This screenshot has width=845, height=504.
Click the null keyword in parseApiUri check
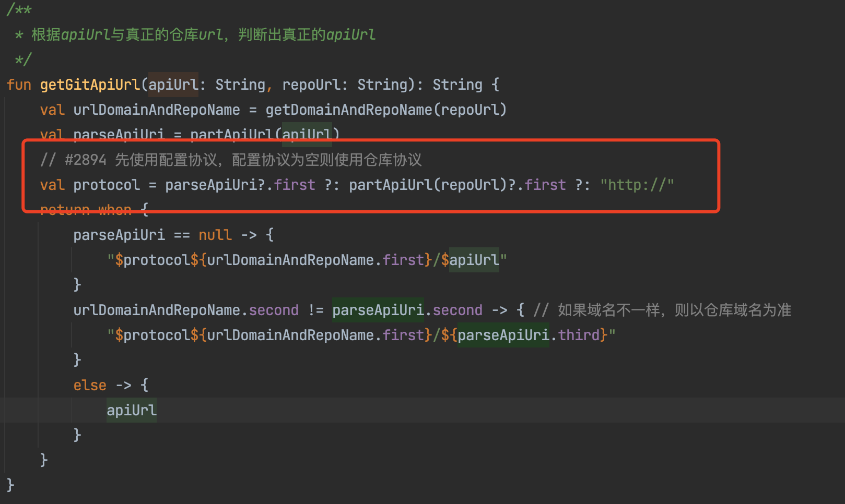pos(215,235)
